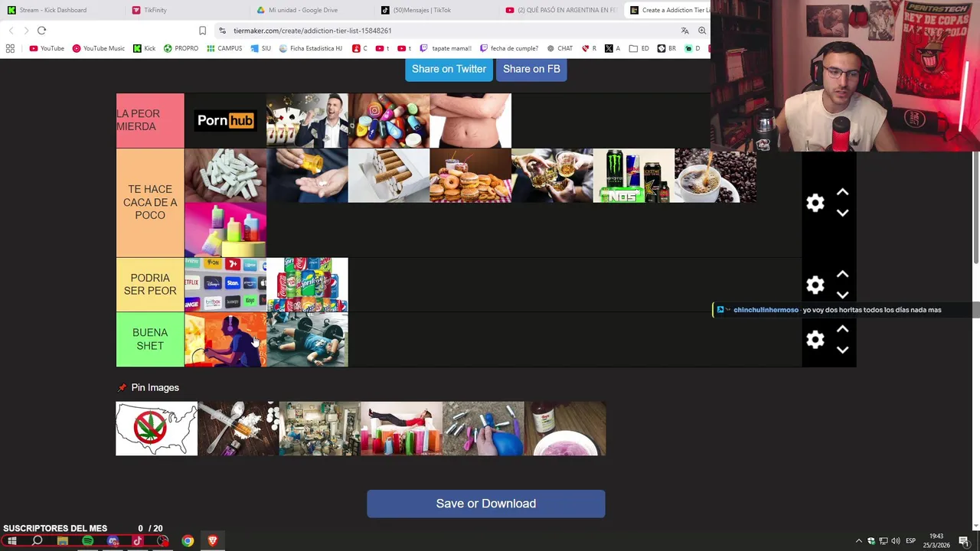Select the streaming services logos image
This screenshot has height=551, width=980.
coord(225,285)
